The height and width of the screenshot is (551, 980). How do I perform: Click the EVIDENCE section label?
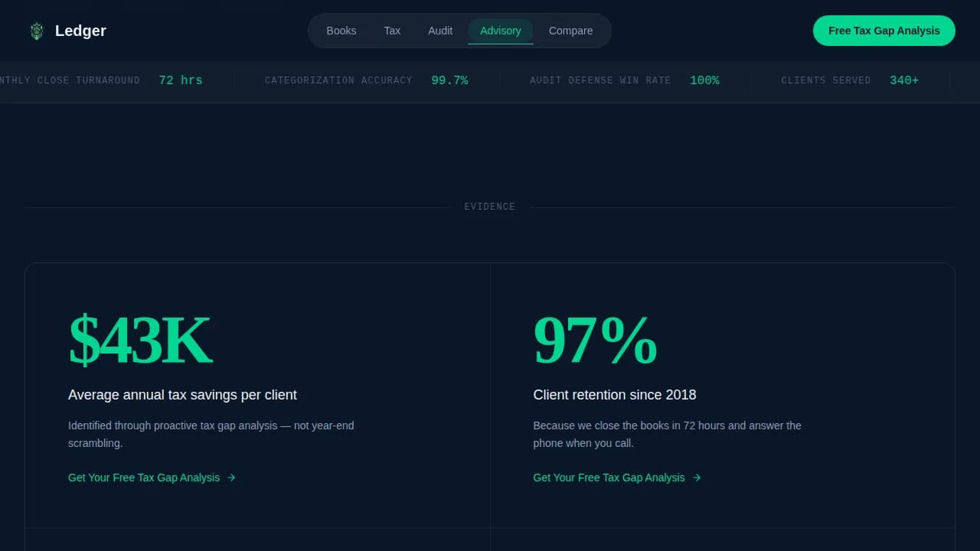click(490, 207)
